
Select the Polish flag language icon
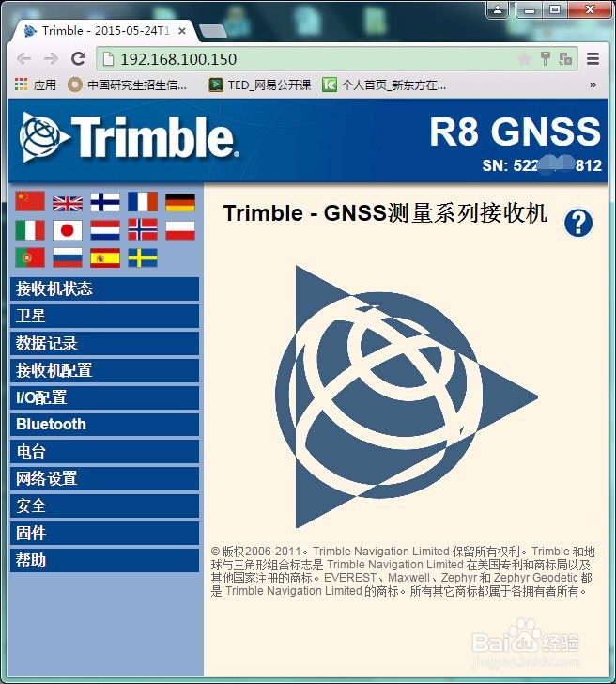tap(180, 230)
